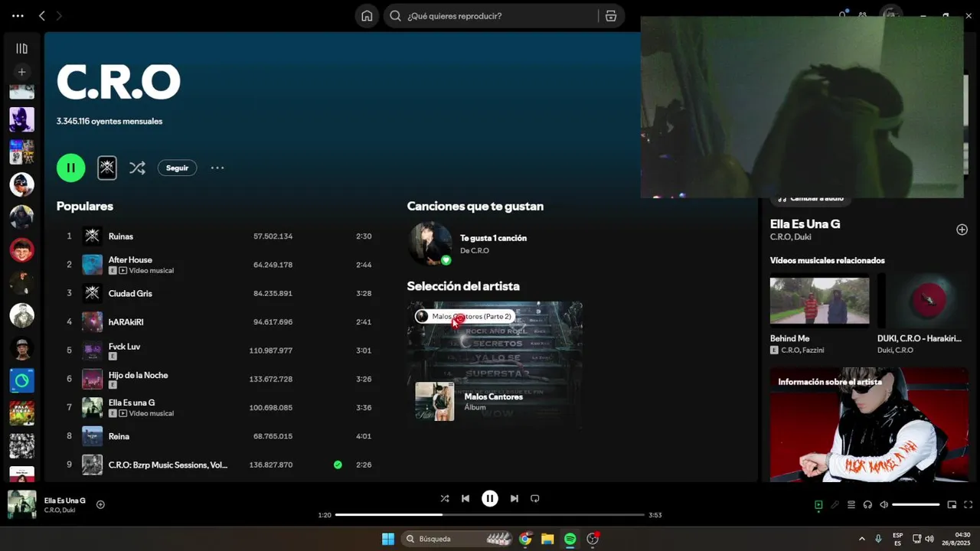980x551 pixels.
Task: Open the After House album cover thumbnail
Action: (x=92, y=265)
